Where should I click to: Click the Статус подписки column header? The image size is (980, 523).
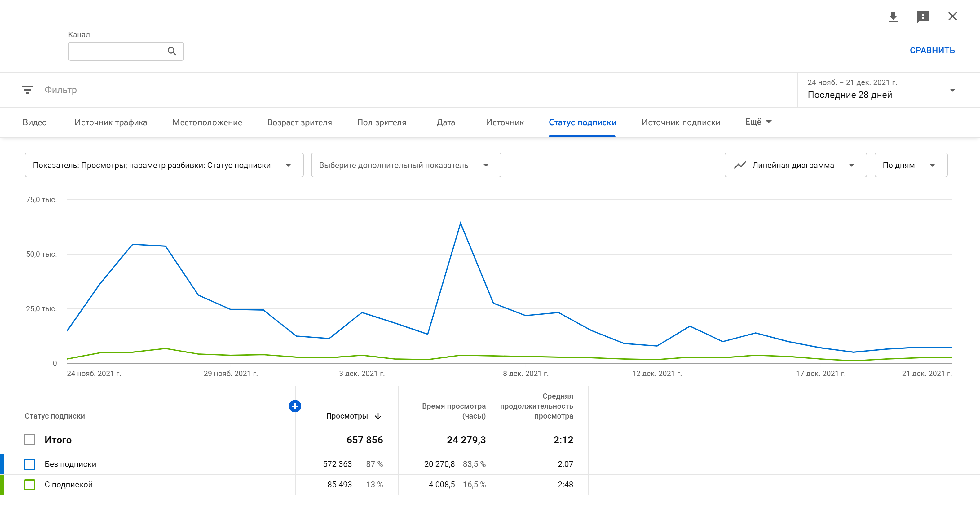click(55, 416)
